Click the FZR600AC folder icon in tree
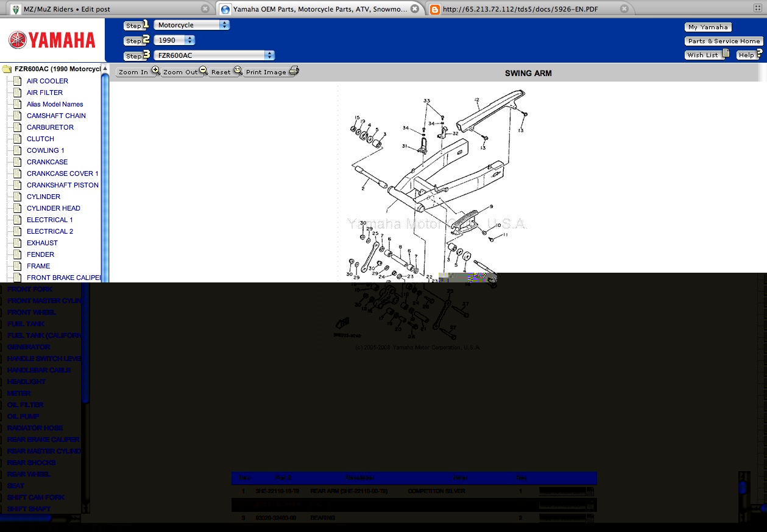Image resolution: width=767 pixels, height=532 pixels. 7,69
